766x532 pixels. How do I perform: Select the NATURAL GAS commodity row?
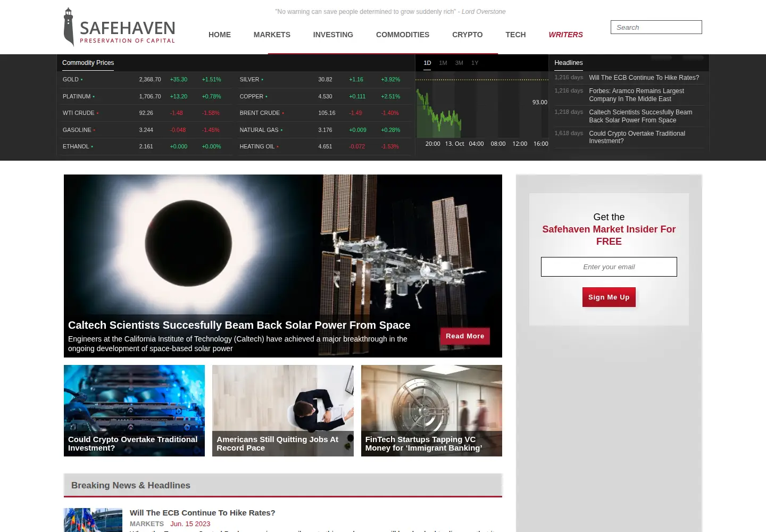coord(324,130)
